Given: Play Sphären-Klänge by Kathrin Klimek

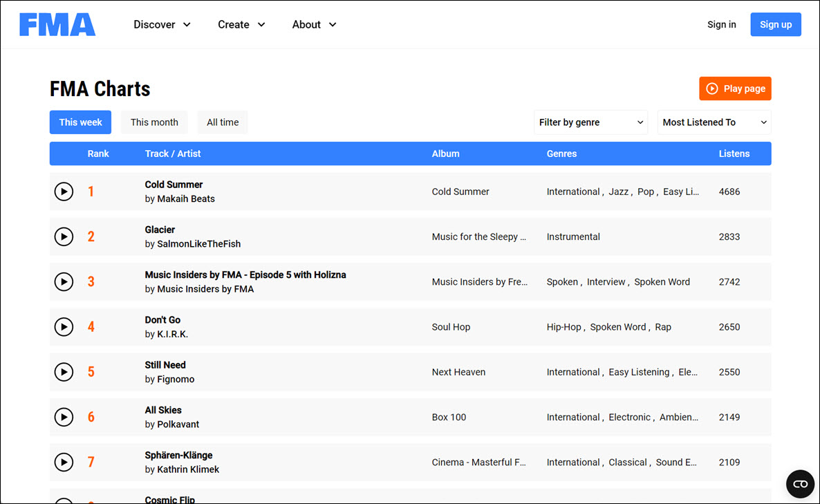Looking at the screenshot, I should coord(64,462).
